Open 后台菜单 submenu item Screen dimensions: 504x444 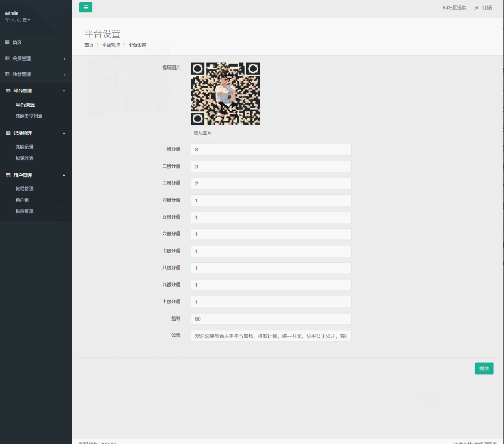[25, 211]
